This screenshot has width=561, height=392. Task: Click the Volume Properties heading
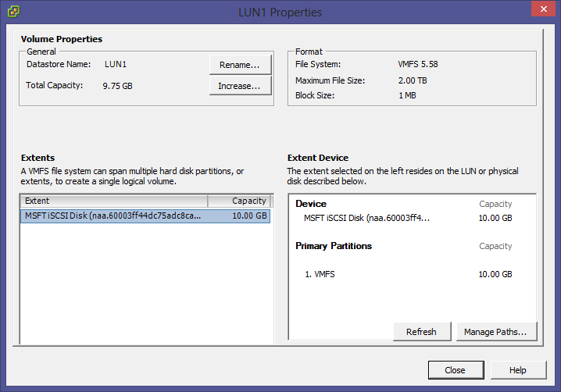point(62,39)
